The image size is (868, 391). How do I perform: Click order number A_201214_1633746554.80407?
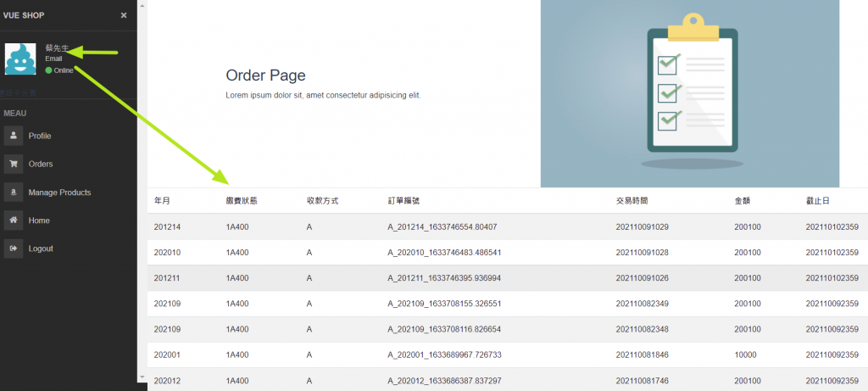click(442, 226)
